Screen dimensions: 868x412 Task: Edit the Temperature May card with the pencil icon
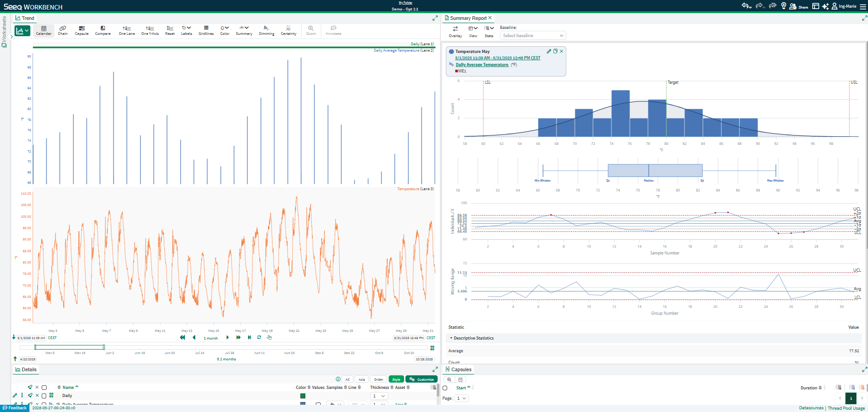click(549, 51)
